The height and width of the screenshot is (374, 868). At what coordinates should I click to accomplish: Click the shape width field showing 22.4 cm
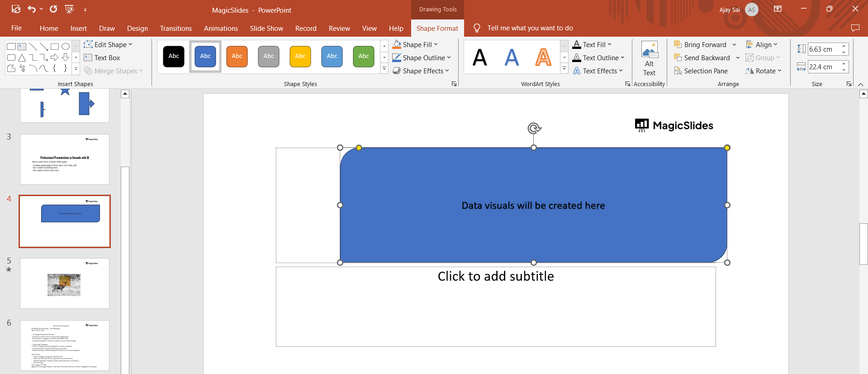pyautogui.click(x=824, y=67)
